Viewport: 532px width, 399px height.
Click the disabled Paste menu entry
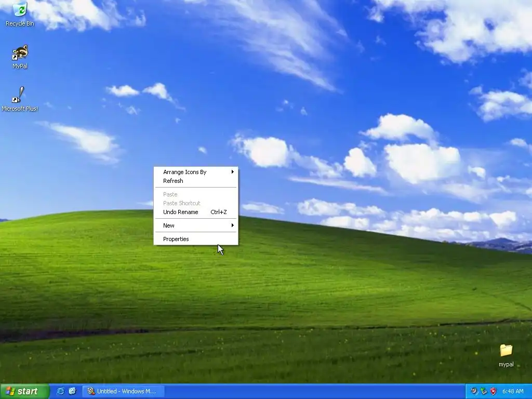coord(196,194)
